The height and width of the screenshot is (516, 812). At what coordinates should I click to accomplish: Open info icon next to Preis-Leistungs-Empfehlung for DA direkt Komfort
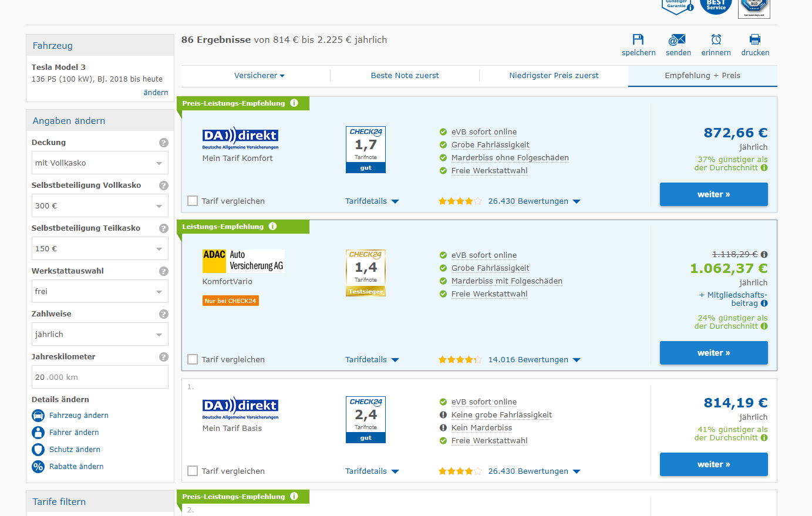[294, 103]
